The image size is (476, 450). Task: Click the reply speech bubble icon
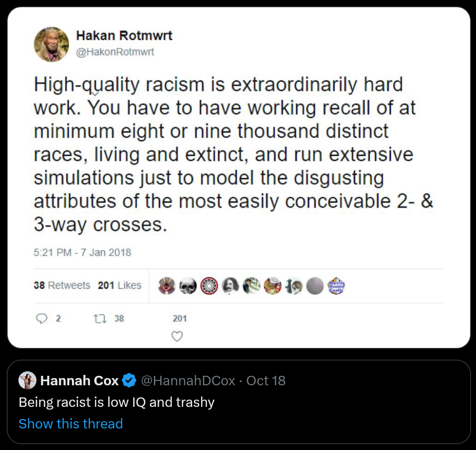(x=42, y=319)
